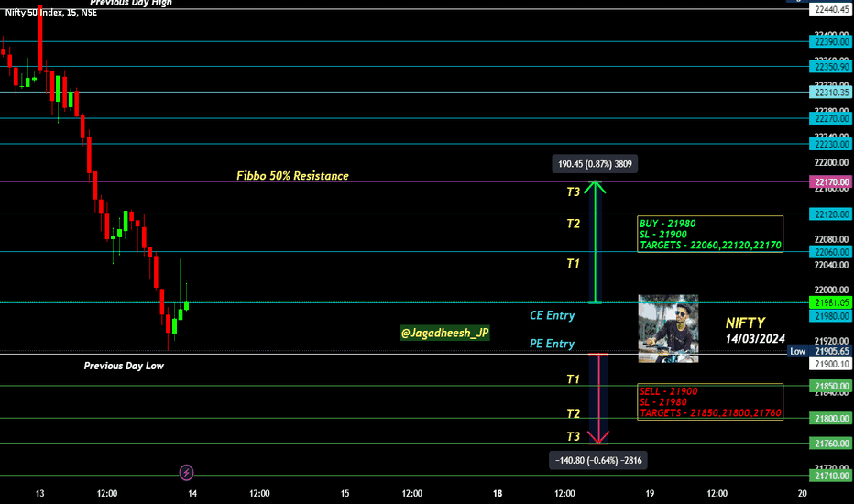Click 12:00 label between dates 15 and 18
The height and width of the screenshot is (504, 854).
point(412,494)
